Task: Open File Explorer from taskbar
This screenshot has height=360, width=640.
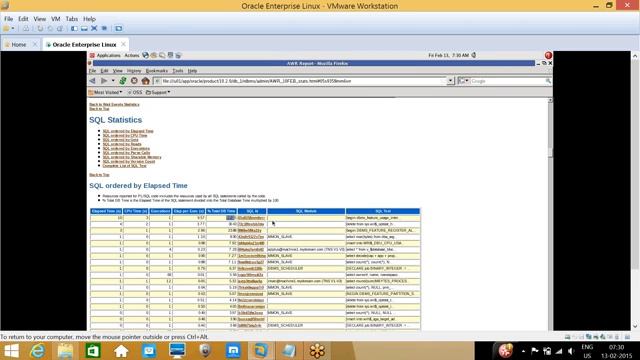Action: click(65, 351)
